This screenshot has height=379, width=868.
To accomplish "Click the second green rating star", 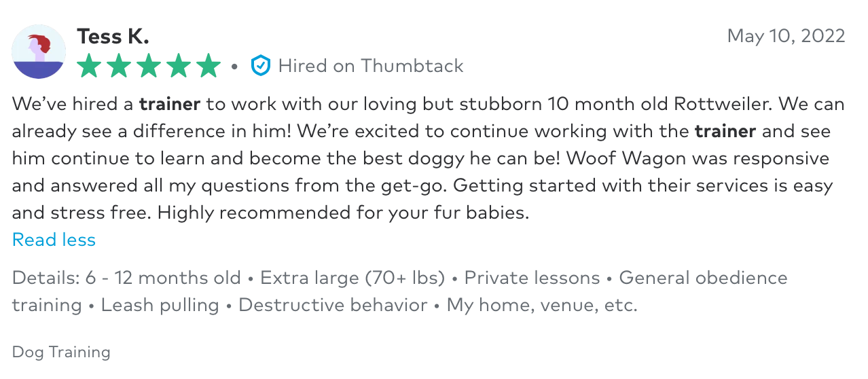I will [x=119, y=66].
